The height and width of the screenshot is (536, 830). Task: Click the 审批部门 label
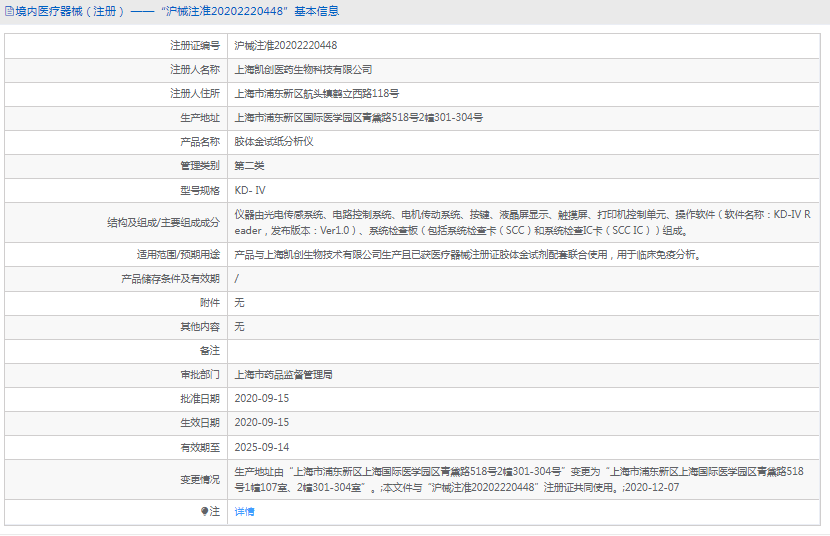point(200,375)
